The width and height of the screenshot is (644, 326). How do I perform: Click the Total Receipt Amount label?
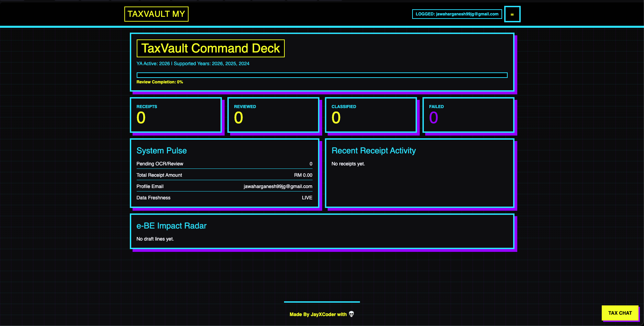159,175
